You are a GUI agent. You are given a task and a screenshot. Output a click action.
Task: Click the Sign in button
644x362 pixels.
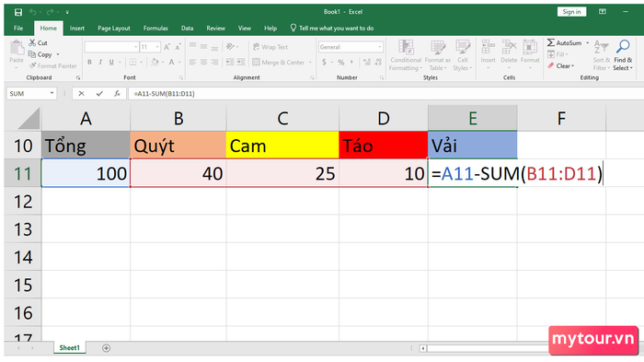[571, 12]
